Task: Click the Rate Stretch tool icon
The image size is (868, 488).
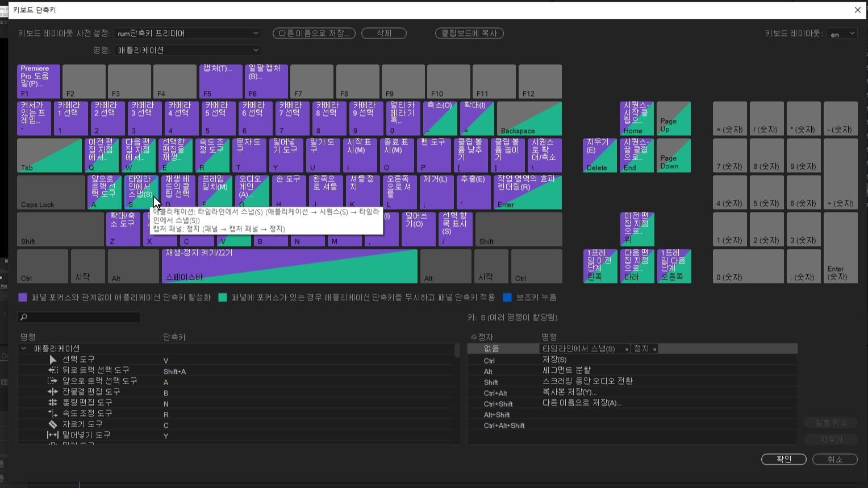Action: point(53,414)
